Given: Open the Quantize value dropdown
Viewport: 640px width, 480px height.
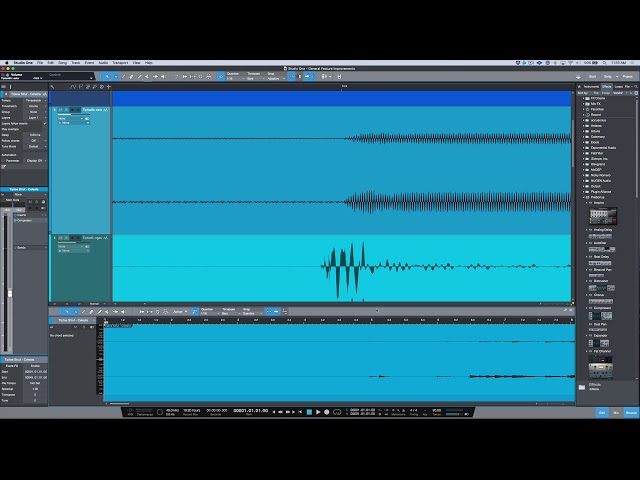Looking at the screenshot, I should point(235,78).
